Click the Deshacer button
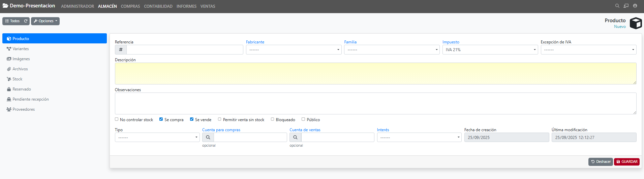The image size is (644, 179). (601, 162)
